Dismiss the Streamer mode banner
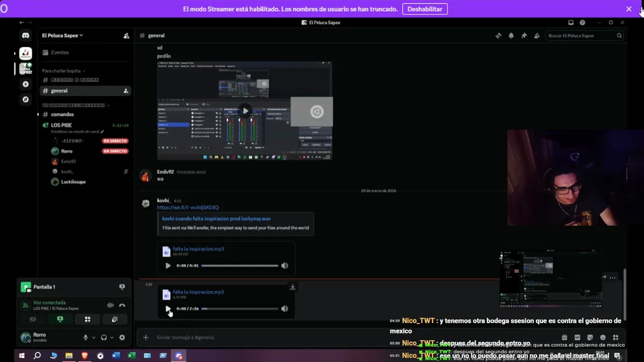Image resolution: width=644 pixels, height=362 pixels. pos(629,9)
